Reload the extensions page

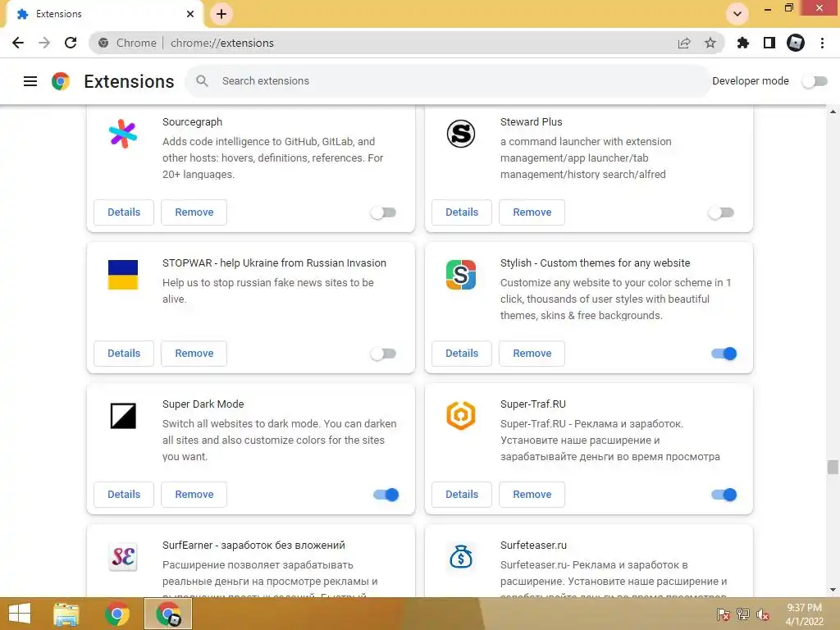click(x=71, y=43)
